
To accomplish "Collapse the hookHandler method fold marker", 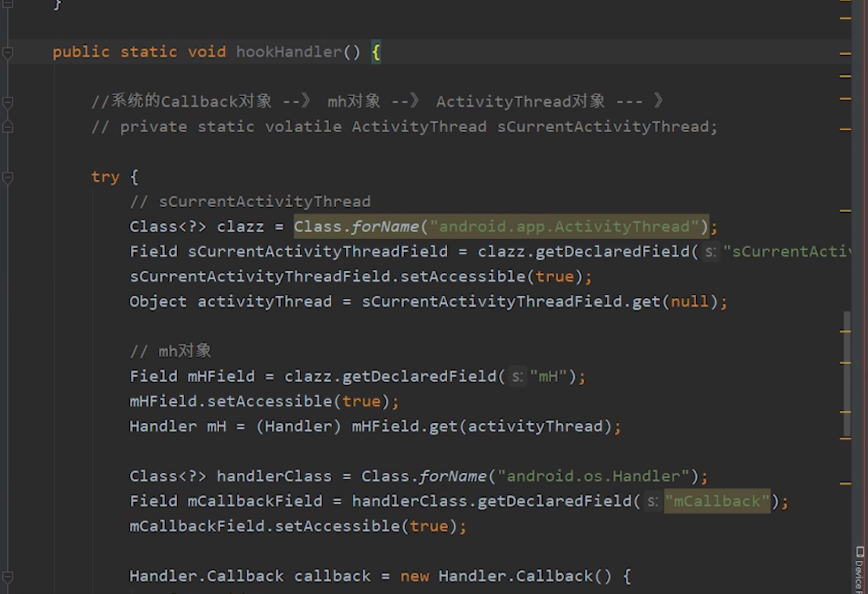I will coord(8,52).
